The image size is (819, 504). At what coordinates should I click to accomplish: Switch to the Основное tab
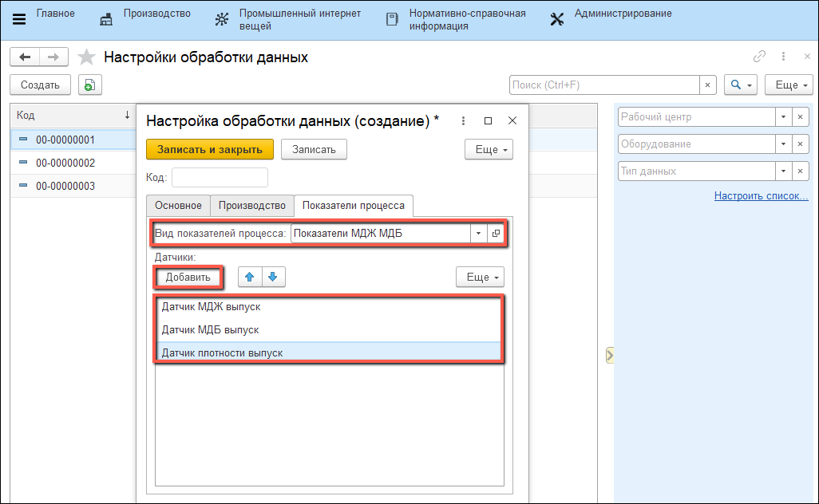[178, 206]
